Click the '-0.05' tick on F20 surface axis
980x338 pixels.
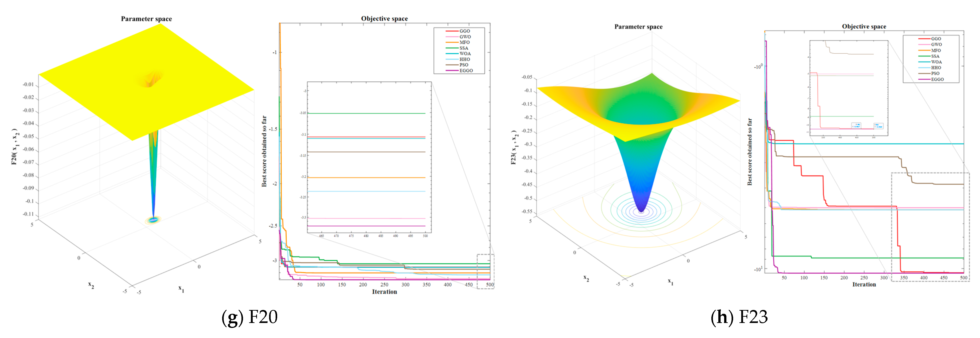(28, 136)
